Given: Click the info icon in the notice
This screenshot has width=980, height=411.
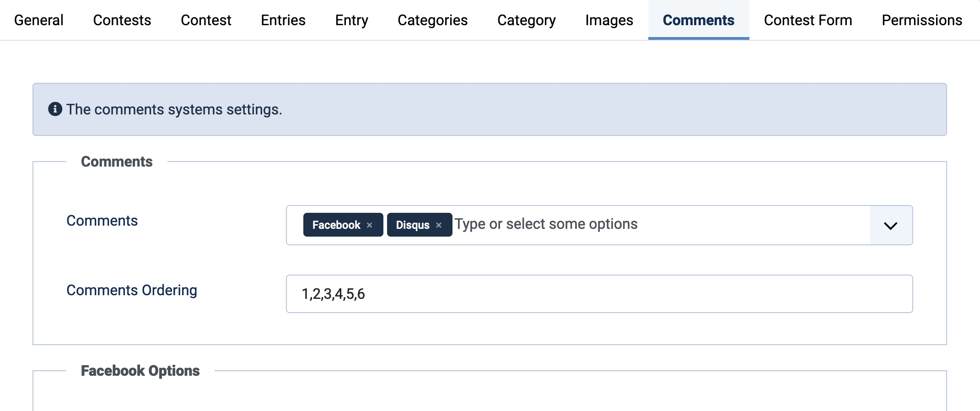Looking at the screenshot, I should pyautogui.click(x=55, y=109).
